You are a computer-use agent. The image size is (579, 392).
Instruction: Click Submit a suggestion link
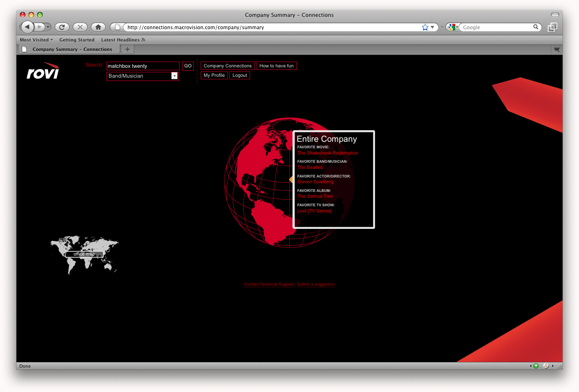[x=316, y=284]
